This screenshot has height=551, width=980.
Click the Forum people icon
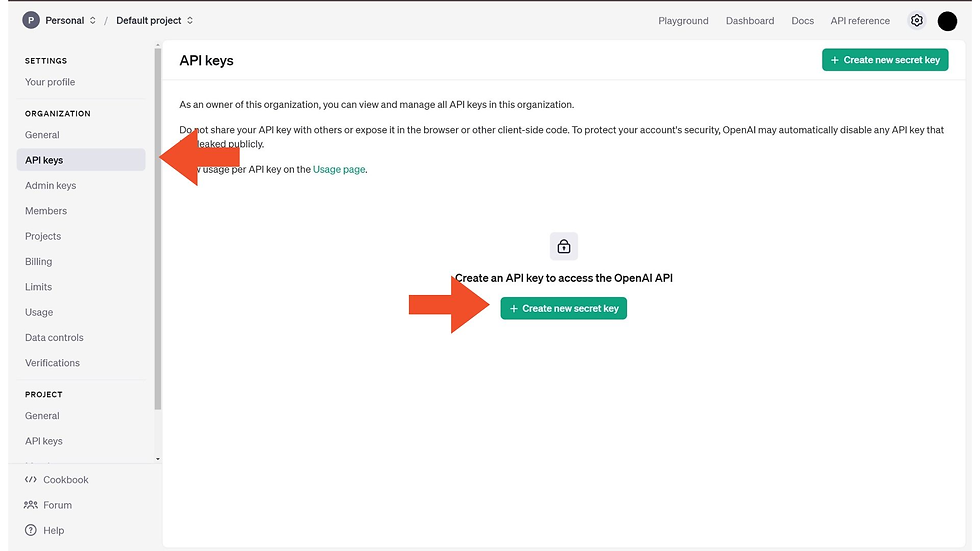click(31, 505)
